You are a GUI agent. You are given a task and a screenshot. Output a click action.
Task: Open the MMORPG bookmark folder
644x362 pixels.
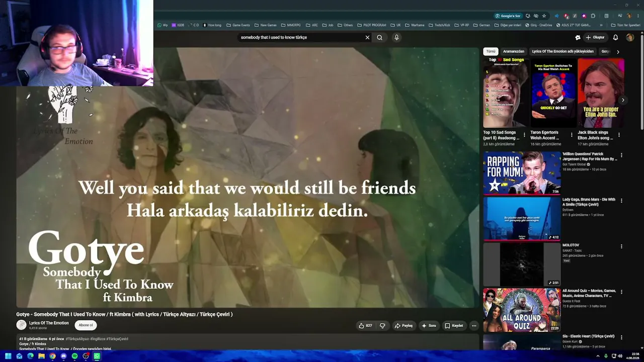pyautogui.click(x=291, y=25)
